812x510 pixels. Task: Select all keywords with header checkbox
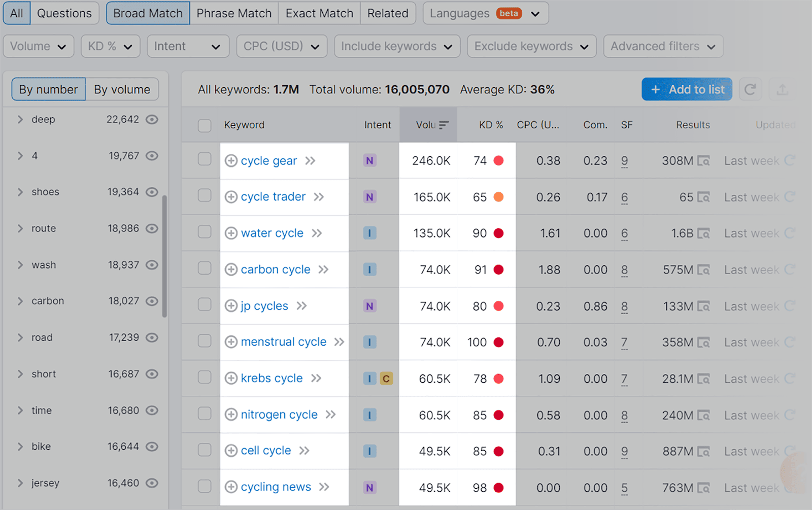coord(205,125)
